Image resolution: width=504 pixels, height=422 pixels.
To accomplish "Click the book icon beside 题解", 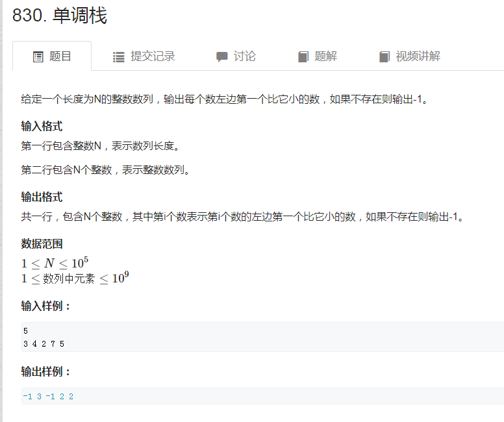I will pos(303,57).
